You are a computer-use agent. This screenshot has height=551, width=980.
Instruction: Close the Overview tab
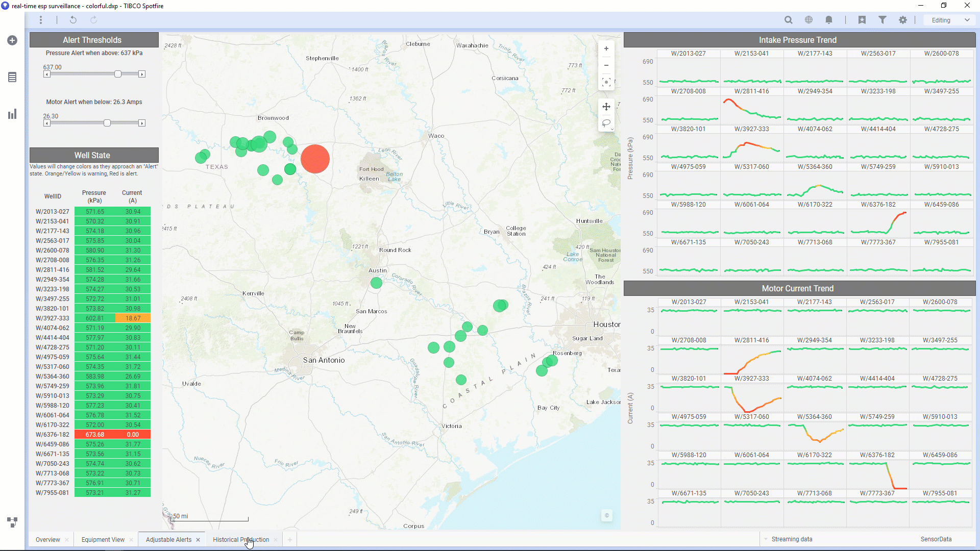(x=67, y=540)
